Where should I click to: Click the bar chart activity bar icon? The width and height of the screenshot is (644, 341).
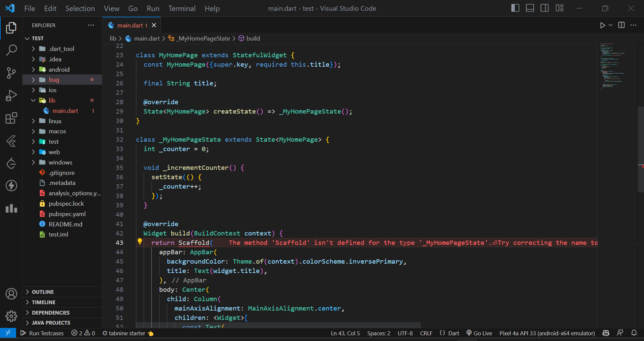[11, 209]
